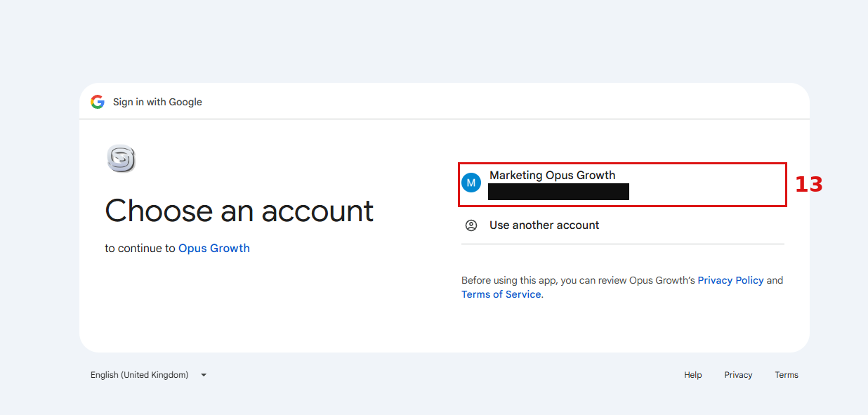Choose Use another account
Viewport: 868px width, 415px height.
coord(622,225)
